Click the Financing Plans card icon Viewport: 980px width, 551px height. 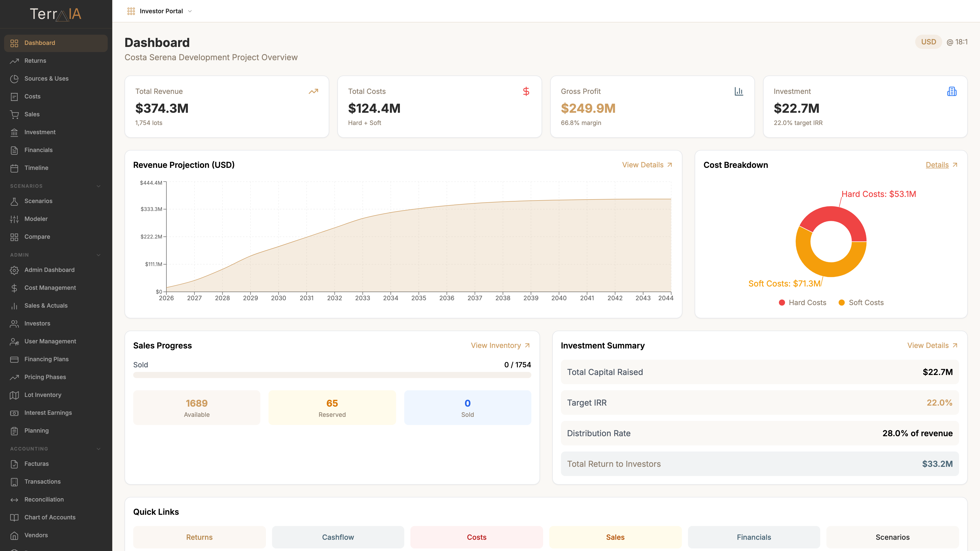pos(15,359)
